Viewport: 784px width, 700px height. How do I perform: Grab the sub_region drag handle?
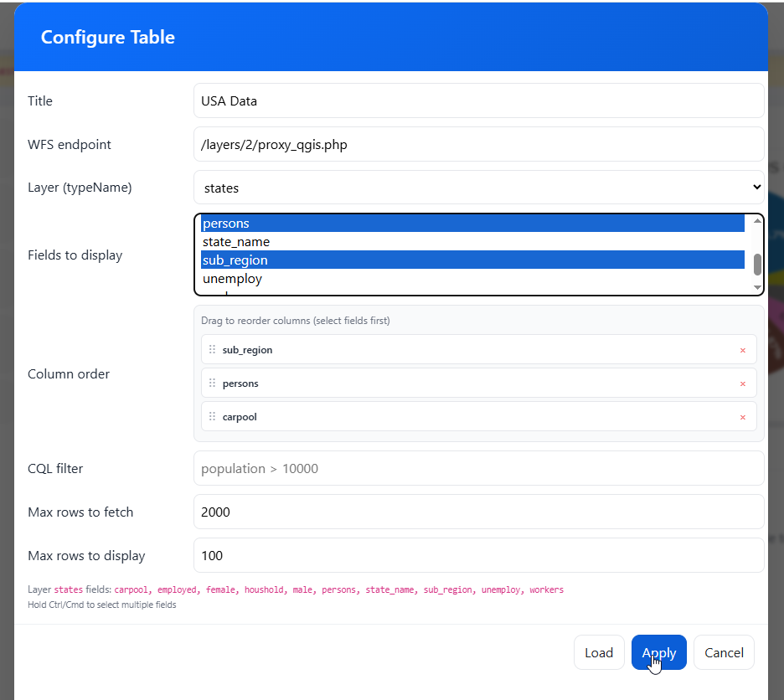coord(212,349)
